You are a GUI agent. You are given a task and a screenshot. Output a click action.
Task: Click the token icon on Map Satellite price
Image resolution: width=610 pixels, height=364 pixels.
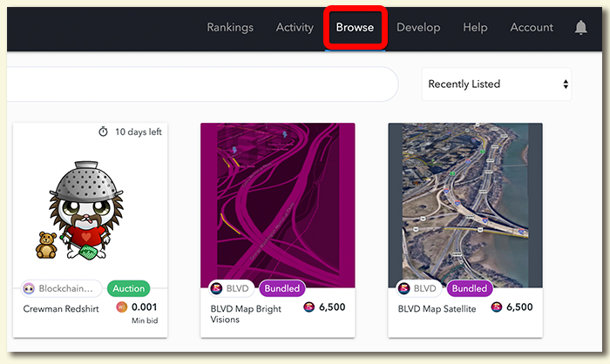(496, 307)
